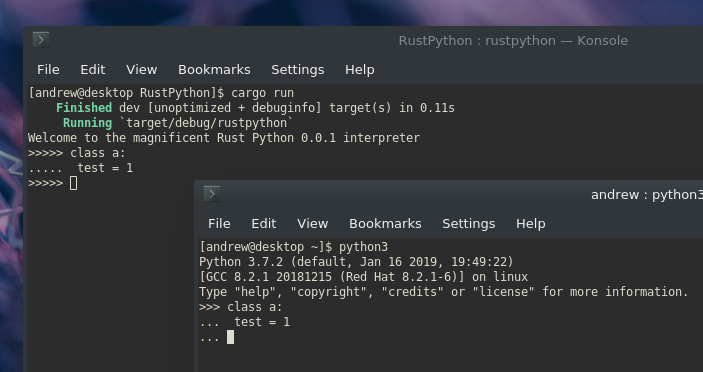This screenshot has width=703, height=372.
Task: Open Bookmarks menu in python3 Konsole window
Action: (385, 224)
